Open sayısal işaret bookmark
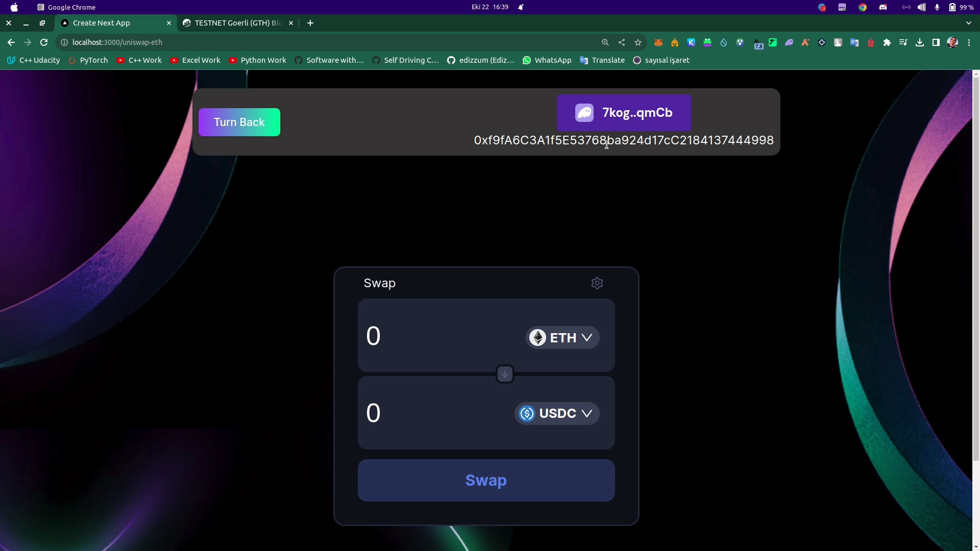Image resolution: width=980 pixels, height=551 pixels. pyautogui.click(x=661, y=60)
